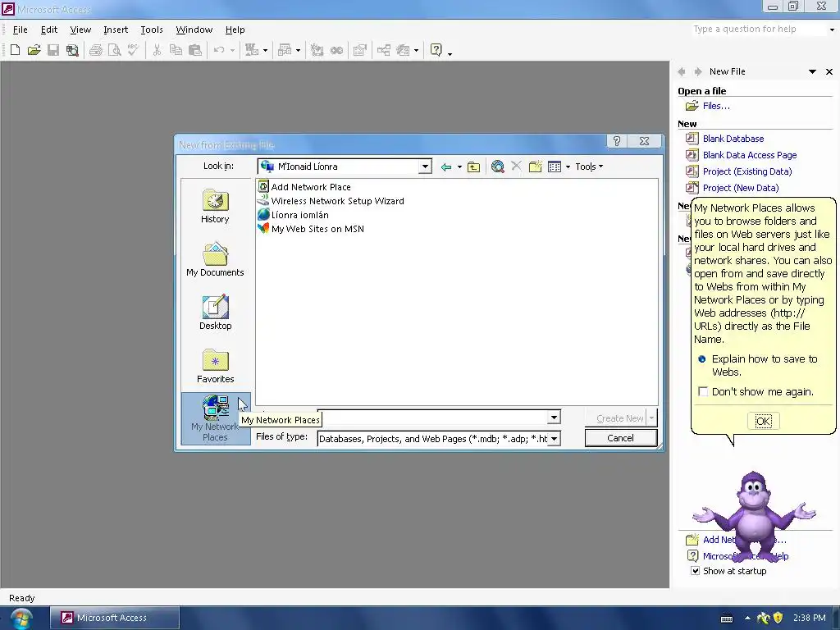Click the Print Preview toolbar icon
This screenshot has width=840, height=630.
(114, 50)
